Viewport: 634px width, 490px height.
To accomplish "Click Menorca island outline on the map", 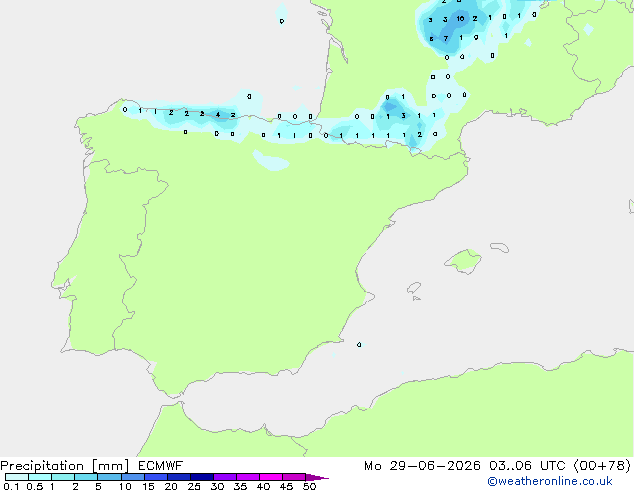I will click(500, 247).
